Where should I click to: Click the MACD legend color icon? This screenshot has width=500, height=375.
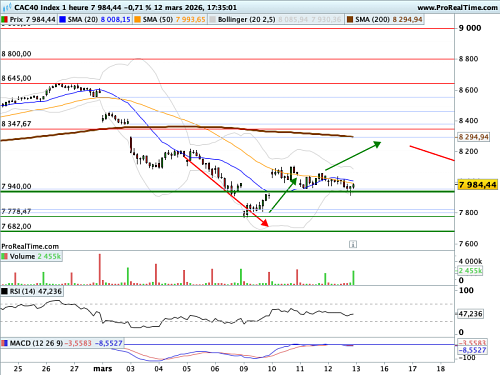5,343
